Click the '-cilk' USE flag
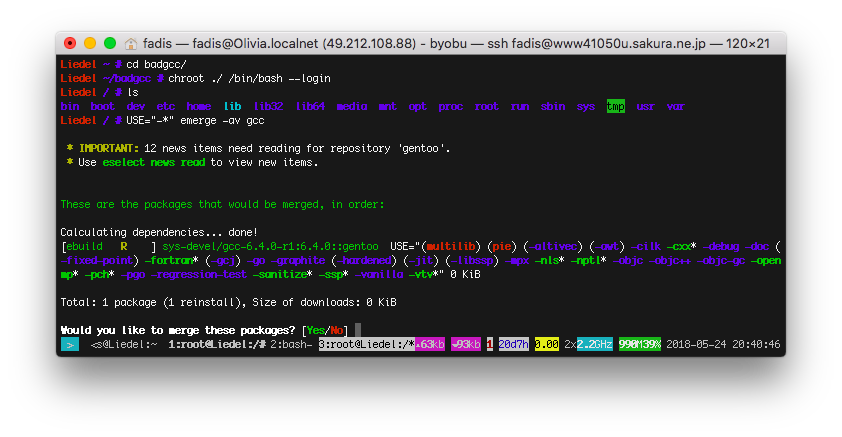 [645, 246]
